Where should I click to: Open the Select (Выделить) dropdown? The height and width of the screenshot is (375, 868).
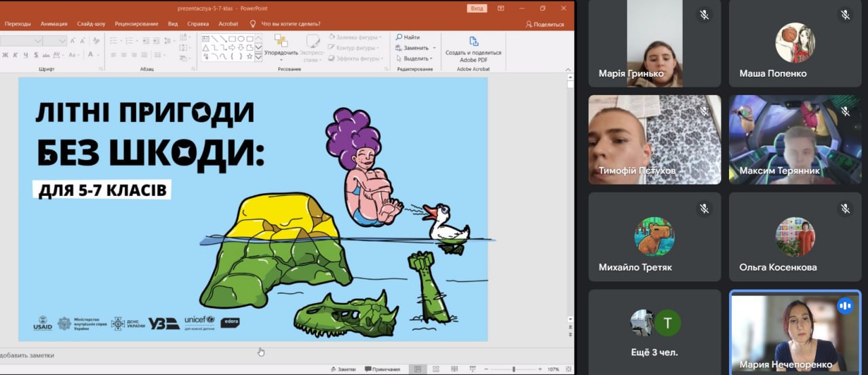431,59
